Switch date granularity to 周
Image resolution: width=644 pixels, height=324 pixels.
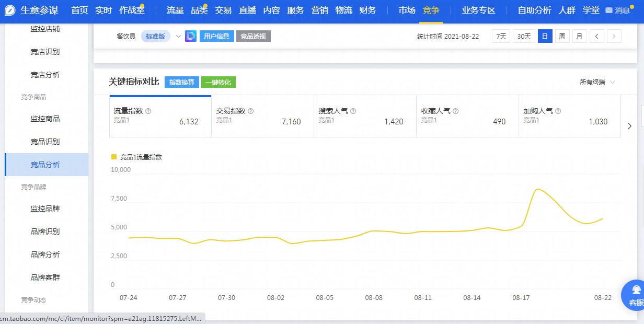(562, 36)
